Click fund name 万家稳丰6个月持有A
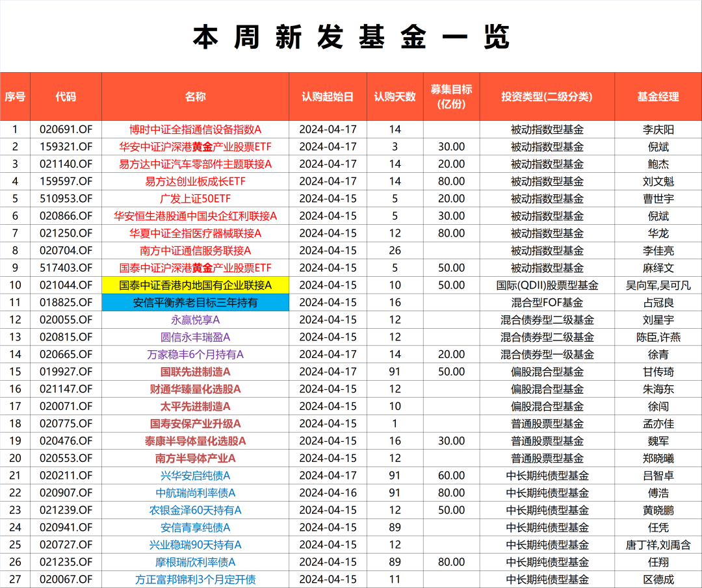 tap(195, 354)
